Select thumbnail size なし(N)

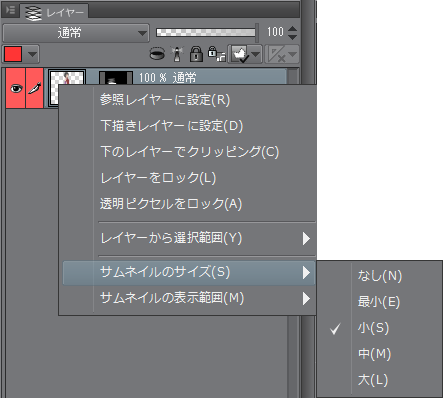point(380,276)
